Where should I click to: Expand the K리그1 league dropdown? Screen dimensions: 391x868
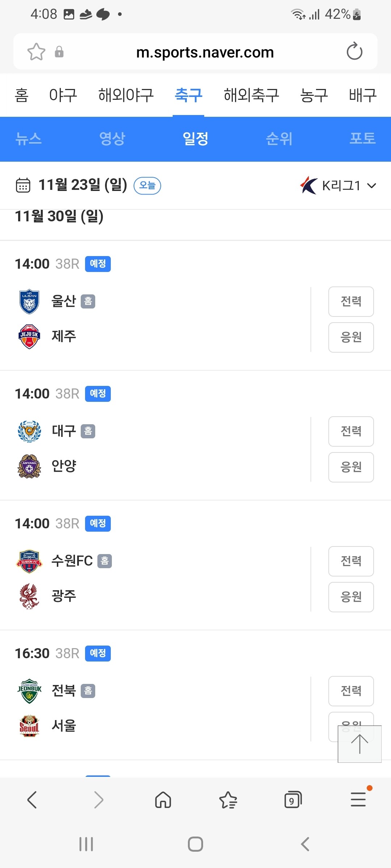point(339,186)
